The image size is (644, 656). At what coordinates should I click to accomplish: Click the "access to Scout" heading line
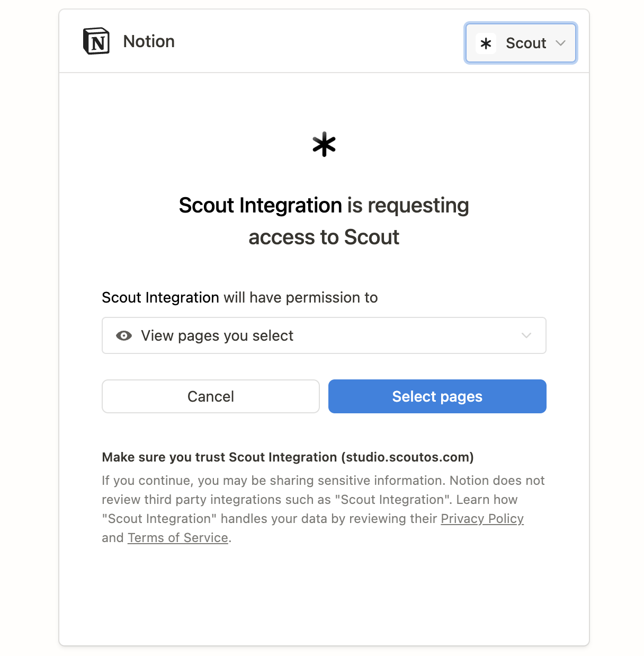pos(324,237)
